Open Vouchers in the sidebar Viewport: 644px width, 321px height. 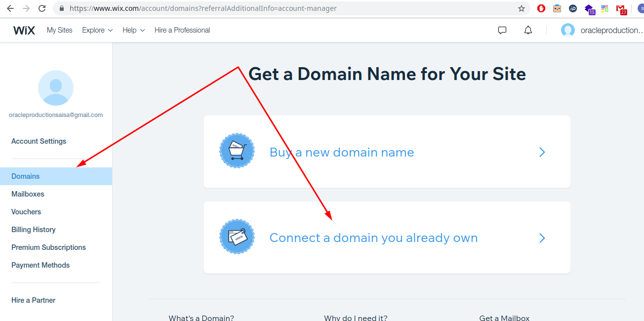(x=26, y=212)
